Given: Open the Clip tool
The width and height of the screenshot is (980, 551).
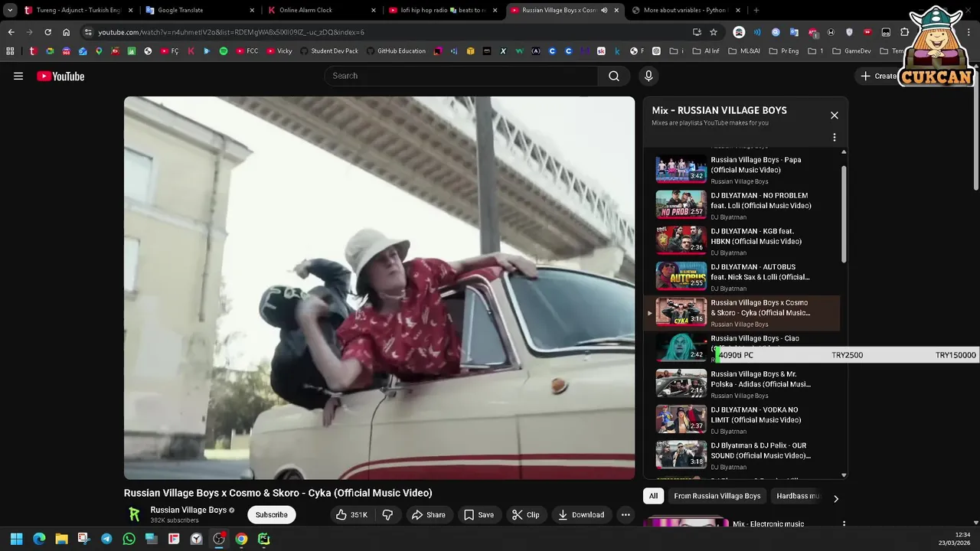Looking at the screenshot, I should tap(525, 515).
